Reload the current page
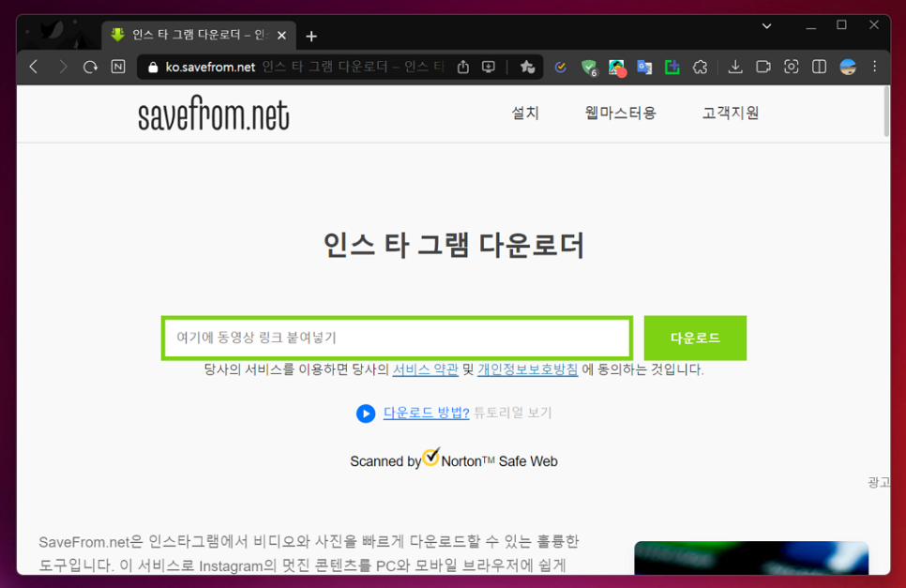Image resolution: width=906 pixels, height=588 pixels. point(90,67)
